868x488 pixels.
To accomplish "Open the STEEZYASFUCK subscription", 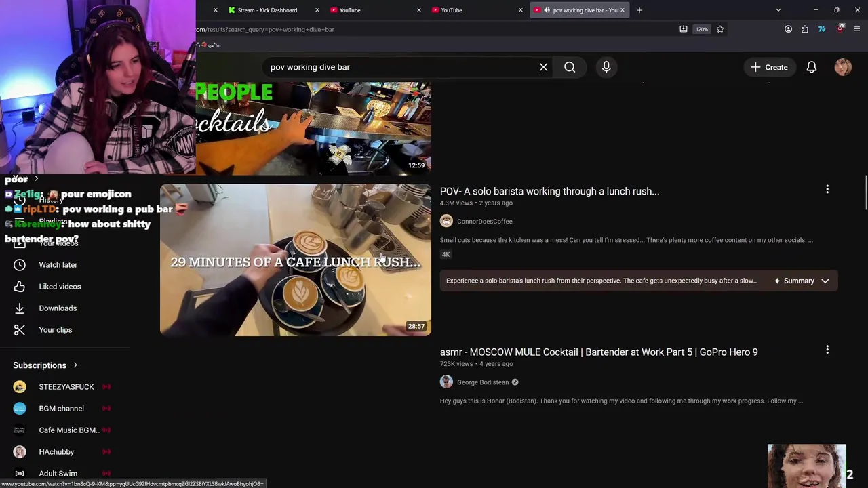I will point(65,387).
